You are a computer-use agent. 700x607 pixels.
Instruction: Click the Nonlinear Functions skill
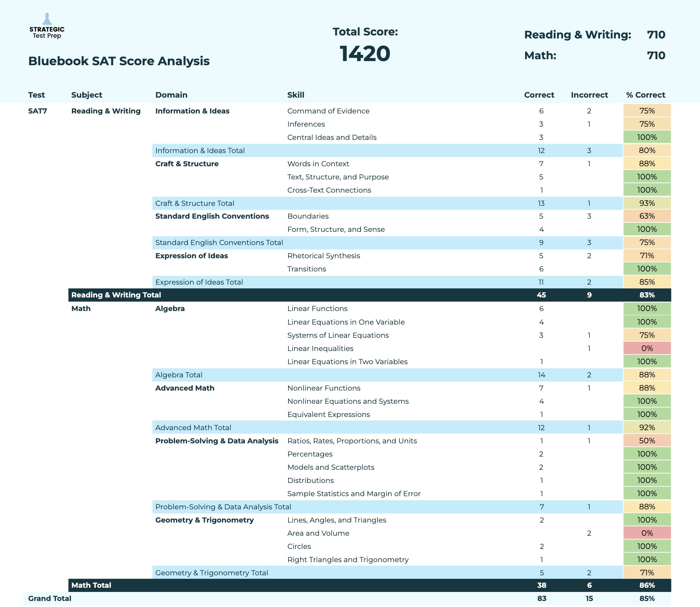click(x=324, y=388)
